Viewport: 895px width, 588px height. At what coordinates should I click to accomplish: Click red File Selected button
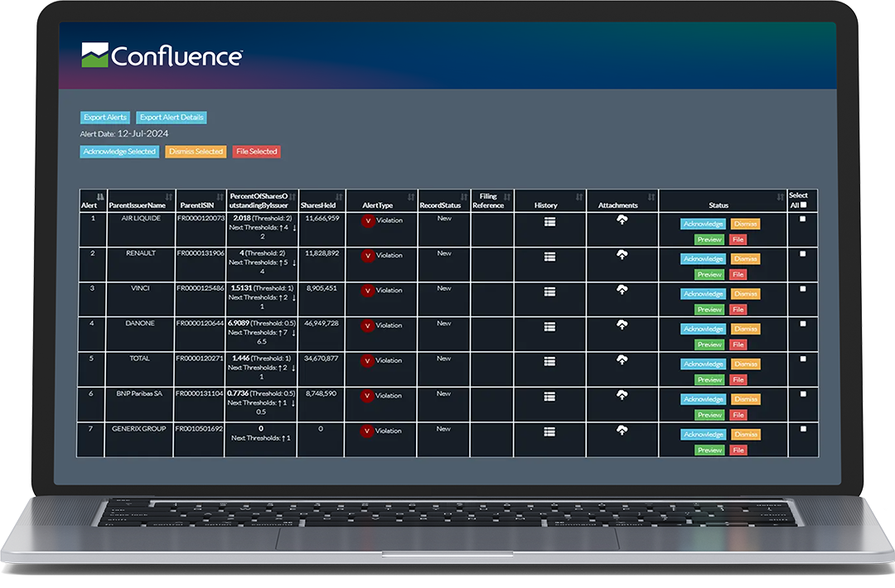click(256, 152)
